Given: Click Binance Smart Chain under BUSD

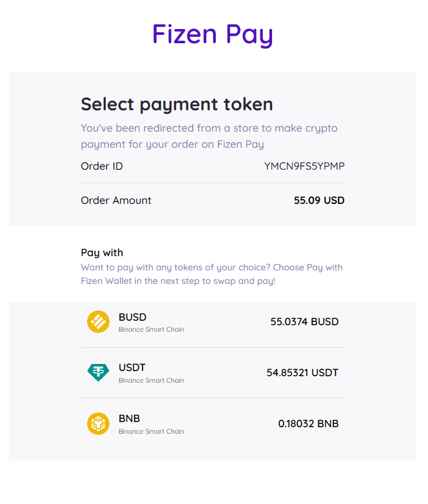Looking at the screenshot, I should (151, 329).
